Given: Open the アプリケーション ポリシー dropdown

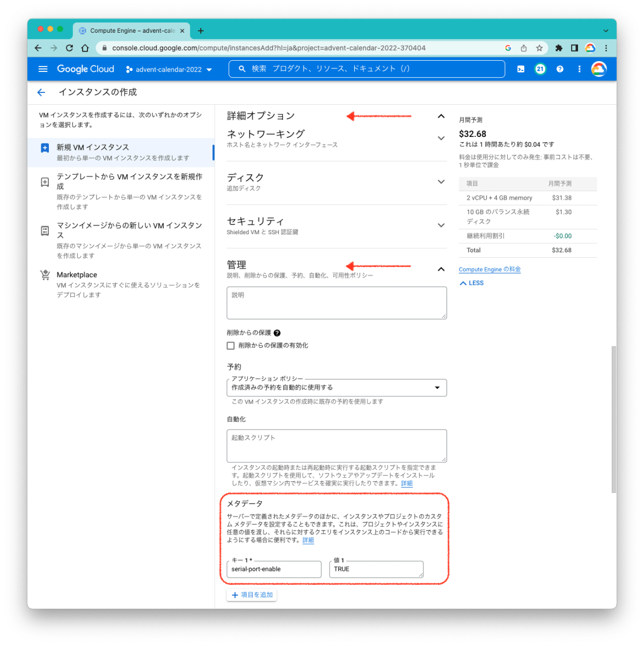Looking at the screenshot, I should click(x=336, y=387).
